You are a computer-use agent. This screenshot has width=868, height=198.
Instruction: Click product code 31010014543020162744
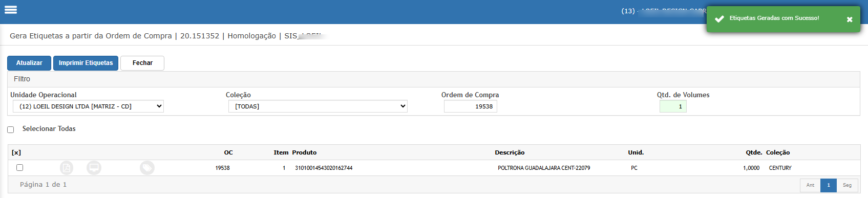pos(324,168)
